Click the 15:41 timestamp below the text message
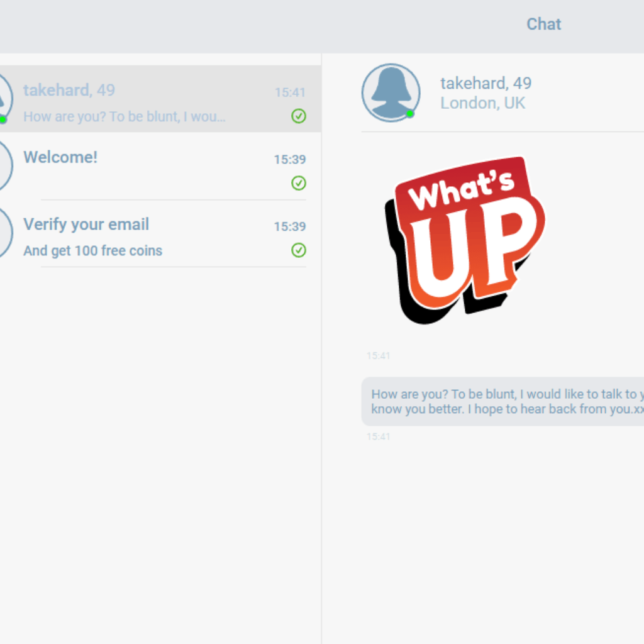644x644 pixels. pyautogui.click(x=378, y=436)
